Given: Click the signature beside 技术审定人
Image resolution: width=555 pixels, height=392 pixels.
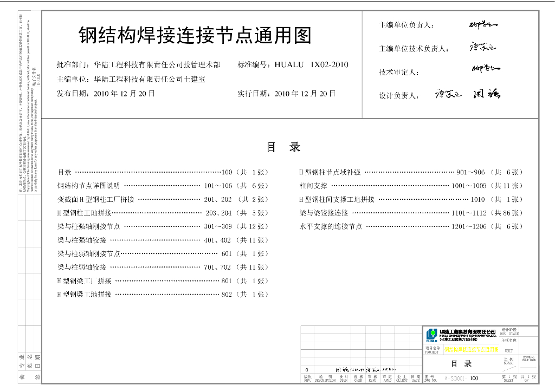Looking at the screenshot, I should coord(485,69).
